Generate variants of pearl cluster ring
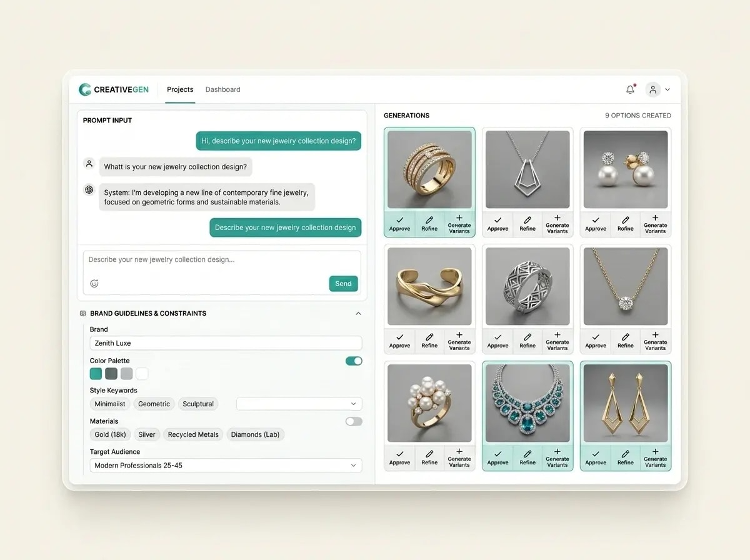Image resolution: width=750 pixels, height=560 pixels. 459,457
